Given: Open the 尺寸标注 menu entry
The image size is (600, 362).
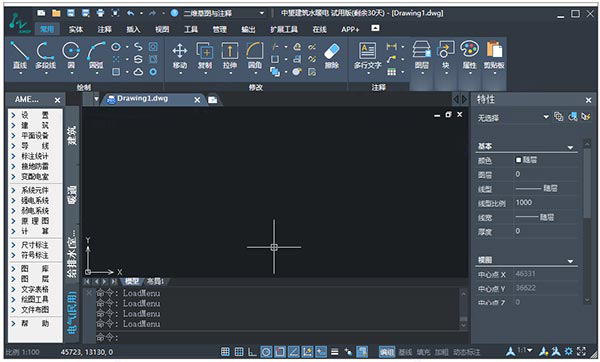Looking at the screenshot, I should coord(35,245).
